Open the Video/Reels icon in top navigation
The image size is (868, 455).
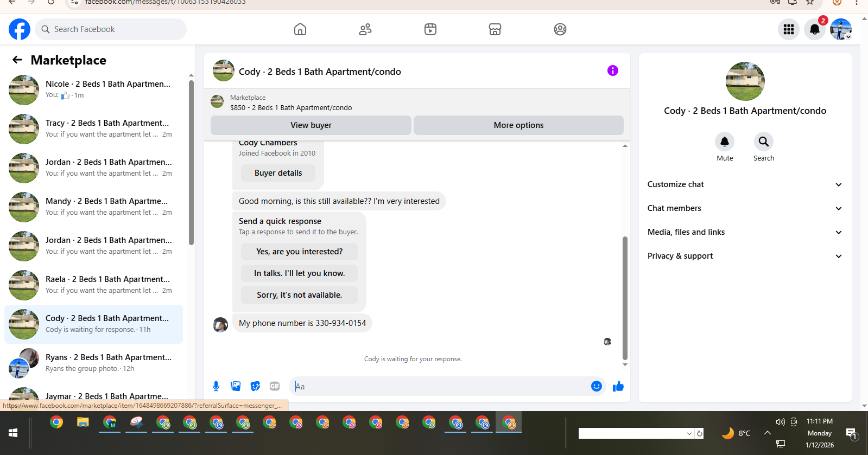430,29
